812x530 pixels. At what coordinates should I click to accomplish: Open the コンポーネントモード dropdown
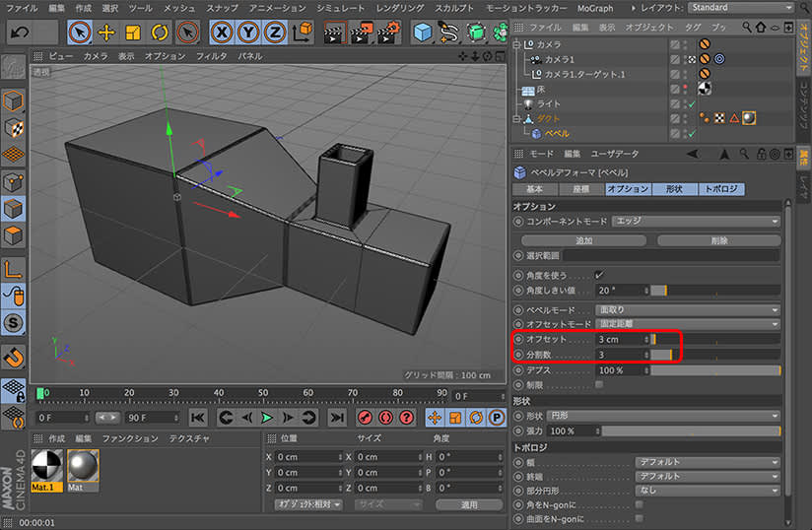tap(695, 222)
